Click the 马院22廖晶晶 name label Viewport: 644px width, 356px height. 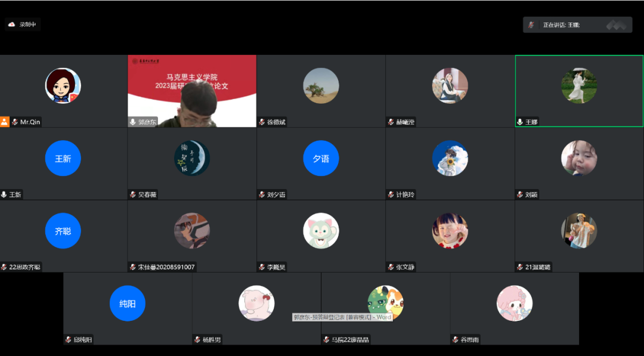pos(351,339)
